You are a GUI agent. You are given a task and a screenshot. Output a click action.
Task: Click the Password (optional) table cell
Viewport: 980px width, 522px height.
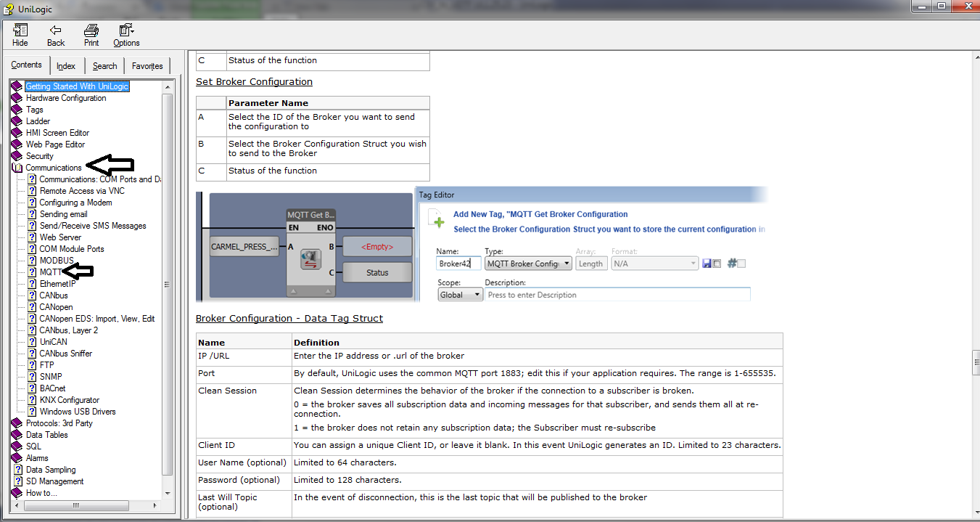click(x=244, y=481)
